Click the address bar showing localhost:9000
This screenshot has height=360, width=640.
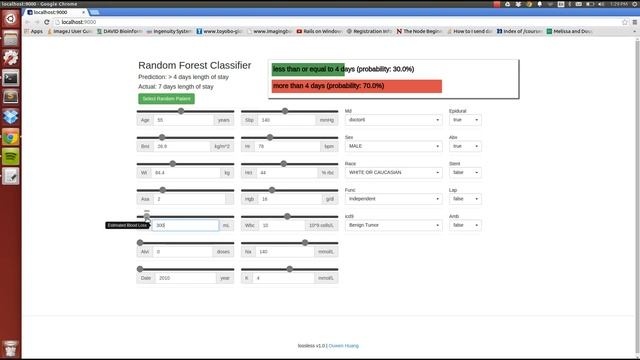pyautogui.click(x=337, y=22)
